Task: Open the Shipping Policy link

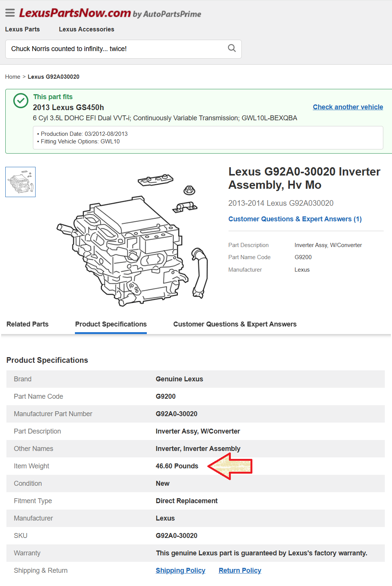Action: (180, 570)
